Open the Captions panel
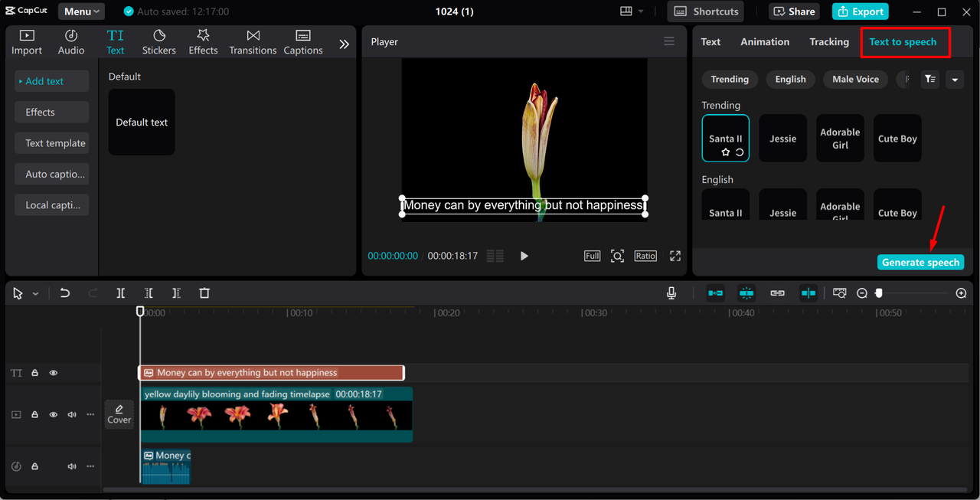980x500 pixels. (x=303, y=42)
